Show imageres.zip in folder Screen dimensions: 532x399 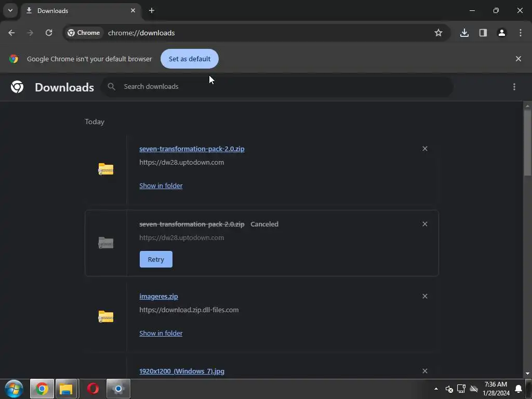point(161,333)
